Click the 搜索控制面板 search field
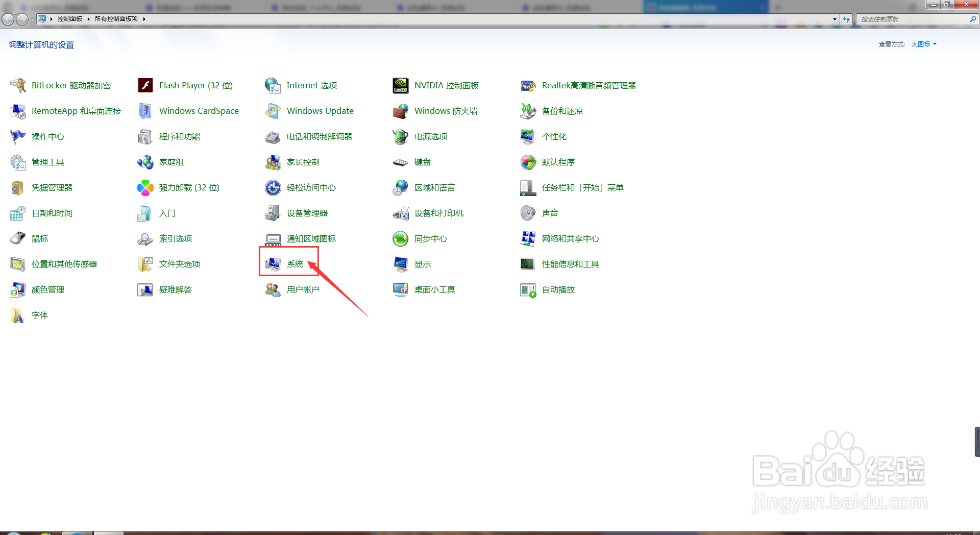Viewport: 980px width, 535px height. pos(913,19)
